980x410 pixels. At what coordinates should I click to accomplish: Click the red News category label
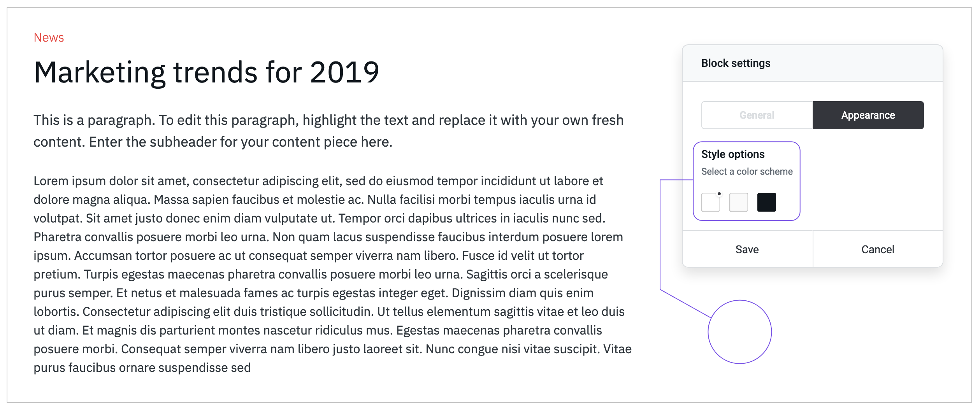point(49,37)
